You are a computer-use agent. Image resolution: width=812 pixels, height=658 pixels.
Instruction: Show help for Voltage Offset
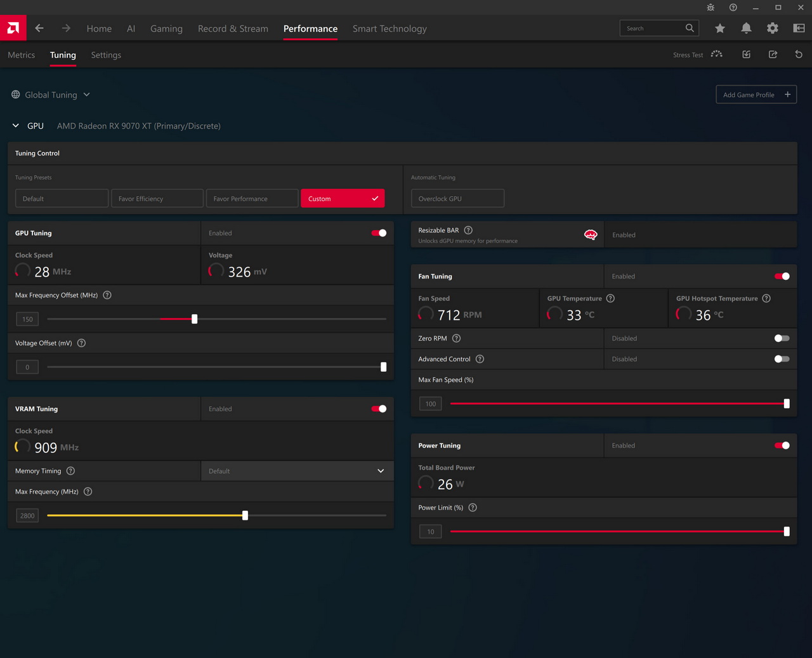(81, 343)
